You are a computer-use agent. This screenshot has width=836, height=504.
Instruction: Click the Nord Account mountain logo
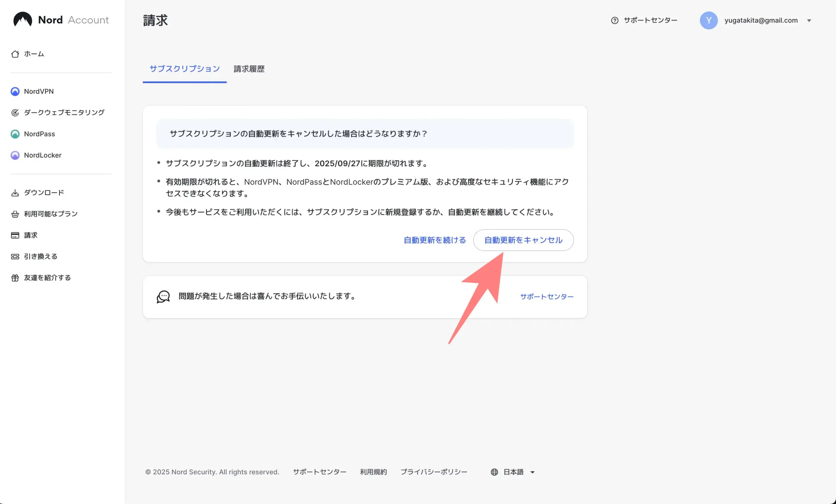pyautogui.click(x=23, y=19)
